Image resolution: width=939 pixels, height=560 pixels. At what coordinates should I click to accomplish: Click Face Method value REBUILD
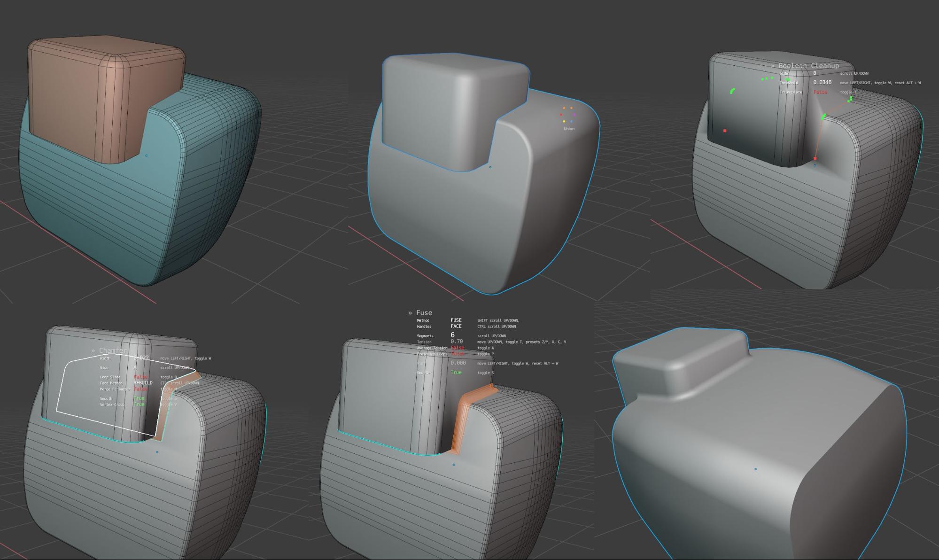143,383
